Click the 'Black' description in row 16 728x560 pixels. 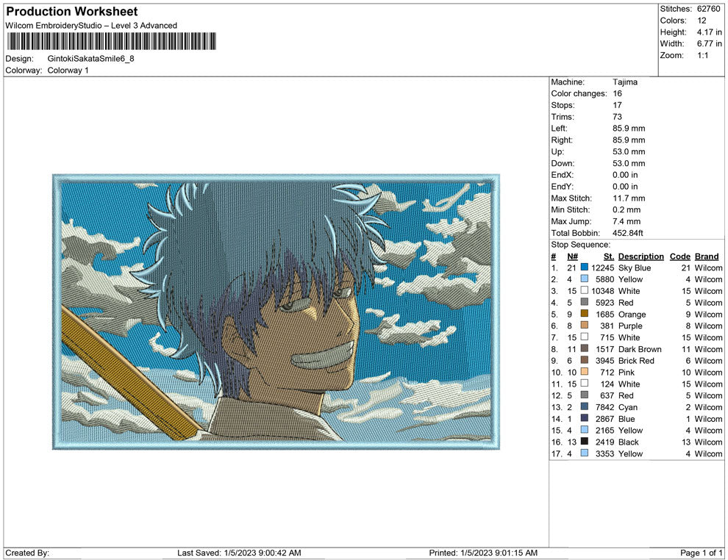point(629,442)
